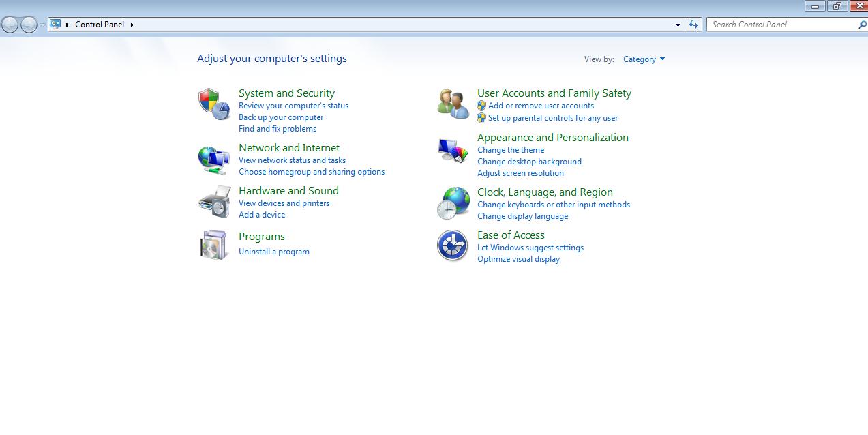Click the Network and Internet globe icon
Image resolution: width=868 pixels, height=435 pixels.
coord(214,159)
